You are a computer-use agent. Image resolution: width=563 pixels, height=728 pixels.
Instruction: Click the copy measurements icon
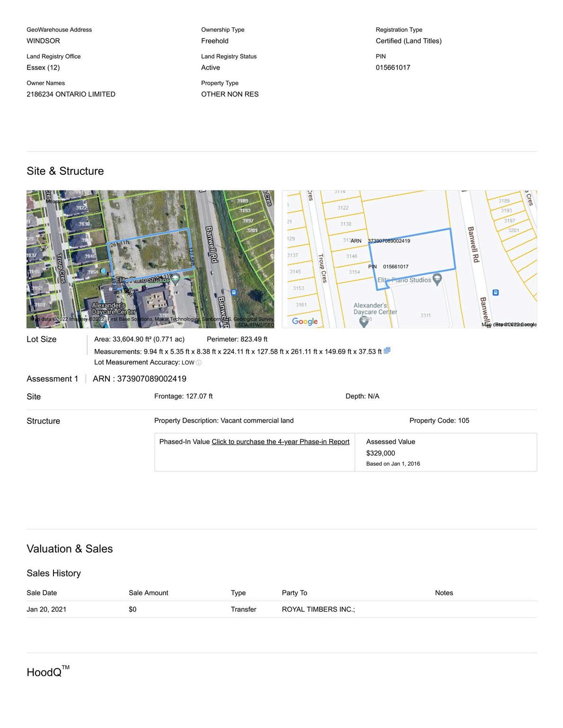pyautogui.click(x=387, y=351)
